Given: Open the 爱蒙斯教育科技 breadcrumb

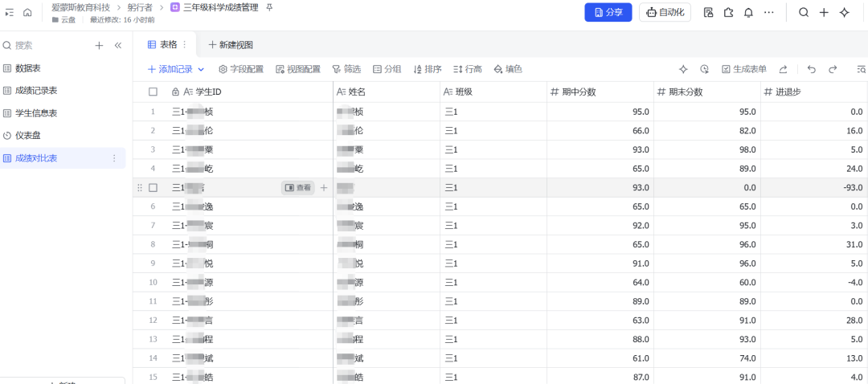Looking at the screenshot, I should click(81, 7).
